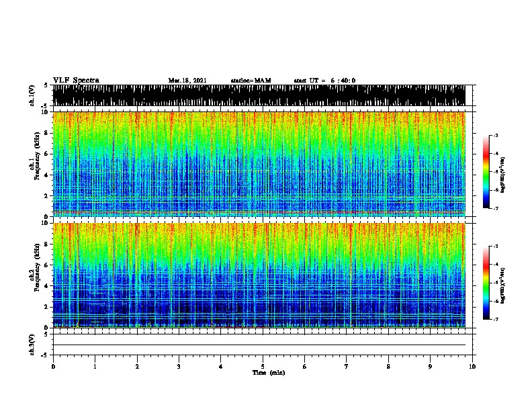Click the "ch.3(V)" axis label
Viewport: 532px width, 411px height.
[32, 345]
